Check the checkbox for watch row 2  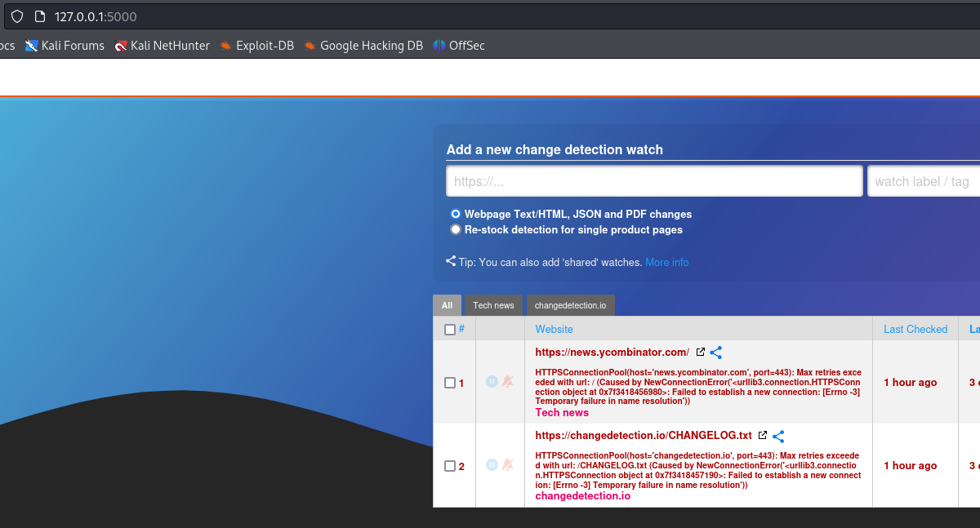click(x=450, y=466)
